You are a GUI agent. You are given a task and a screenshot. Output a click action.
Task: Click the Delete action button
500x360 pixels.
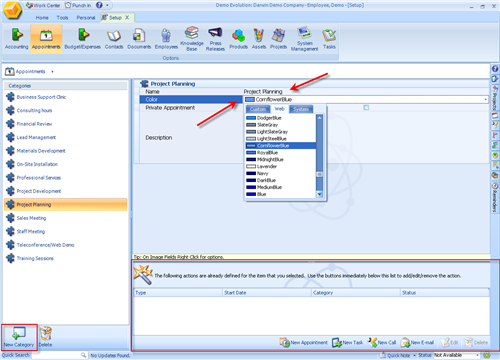pos(476,342)
